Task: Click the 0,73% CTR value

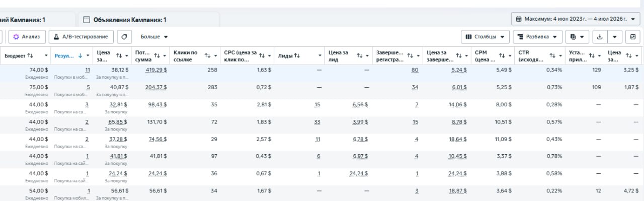Action: point(554,87)
